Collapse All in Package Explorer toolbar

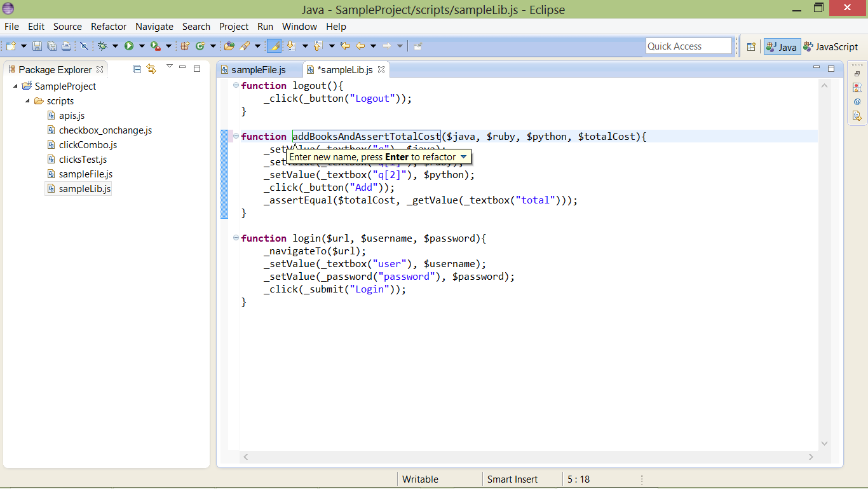137,69
